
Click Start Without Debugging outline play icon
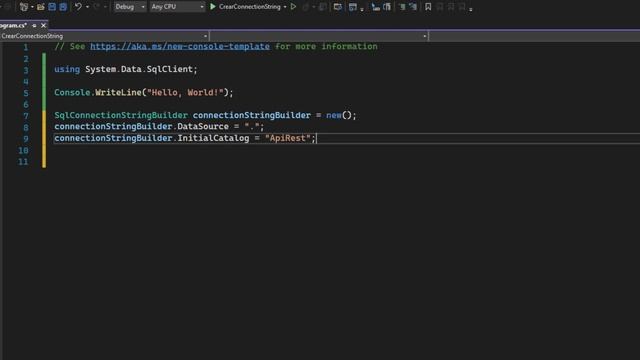[x=293, y=7]
